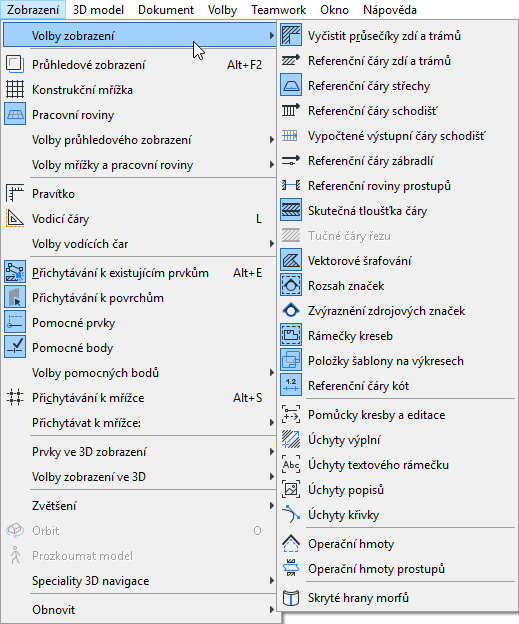
Task: Click the Průhledové zobrazení icon
Action: point(15,64)
